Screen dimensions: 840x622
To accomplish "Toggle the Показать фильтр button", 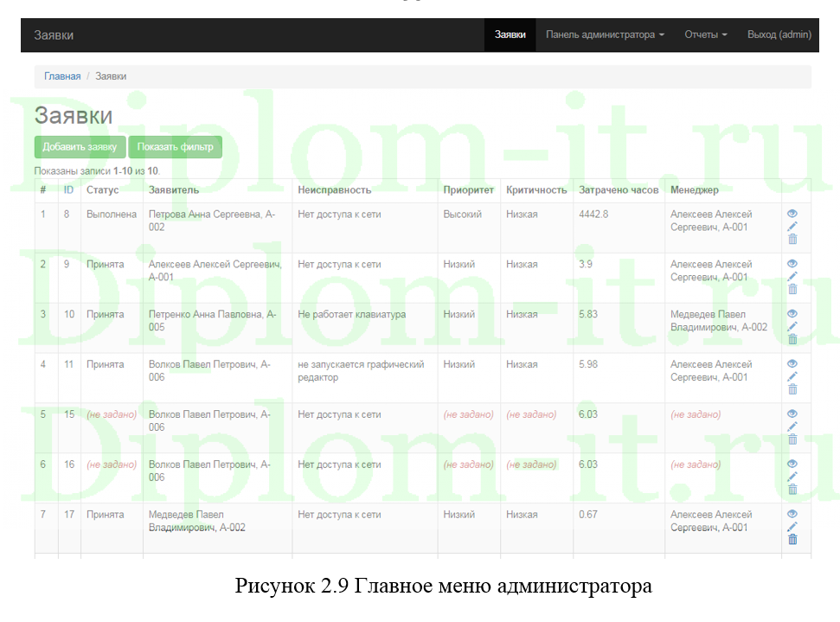I will (x=175, y=147).
